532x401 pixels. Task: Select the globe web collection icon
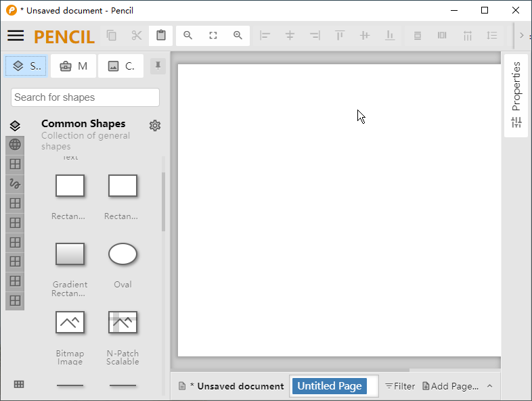tap(15, 145)
